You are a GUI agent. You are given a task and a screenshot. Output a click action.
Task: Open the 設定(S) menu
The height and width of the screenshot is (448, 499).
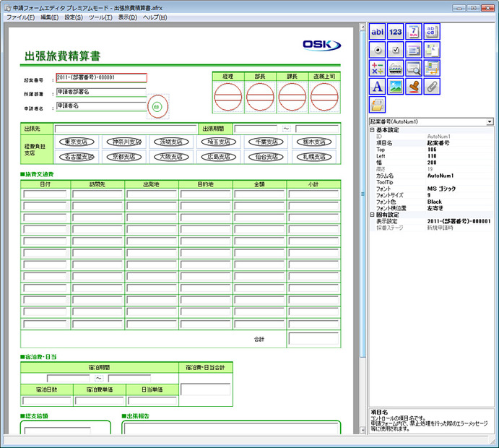click(x=74, y=17)
